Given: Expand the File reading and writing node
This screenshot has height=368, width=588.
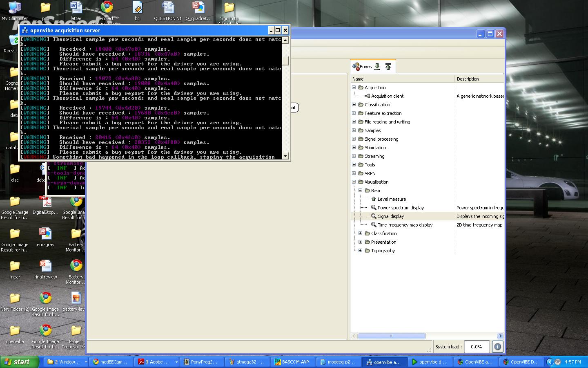Looking at the screenshot, I should 354,122.
